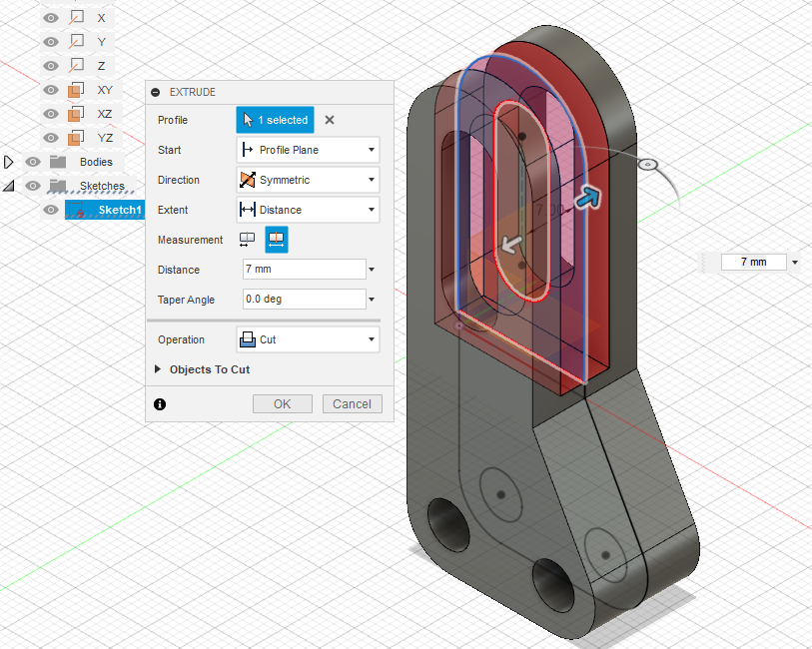This screenshot has width=812, height=649.
Task: Toggle visibility of X axis
Action: pos(51,18)
